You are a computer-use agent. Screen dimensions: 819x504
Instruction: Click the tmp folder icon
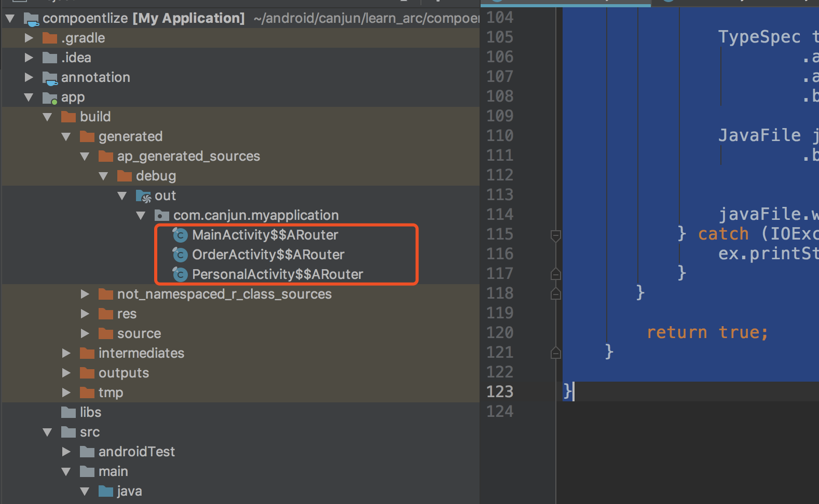point(87,393)
